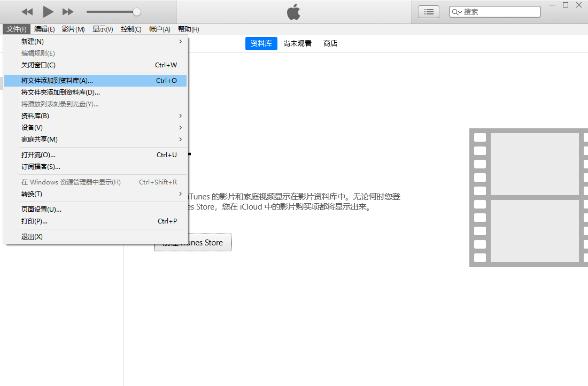
Task: Select 将文件夹添加到资料库(D)... menu item
Action: (x=95, y=92)
